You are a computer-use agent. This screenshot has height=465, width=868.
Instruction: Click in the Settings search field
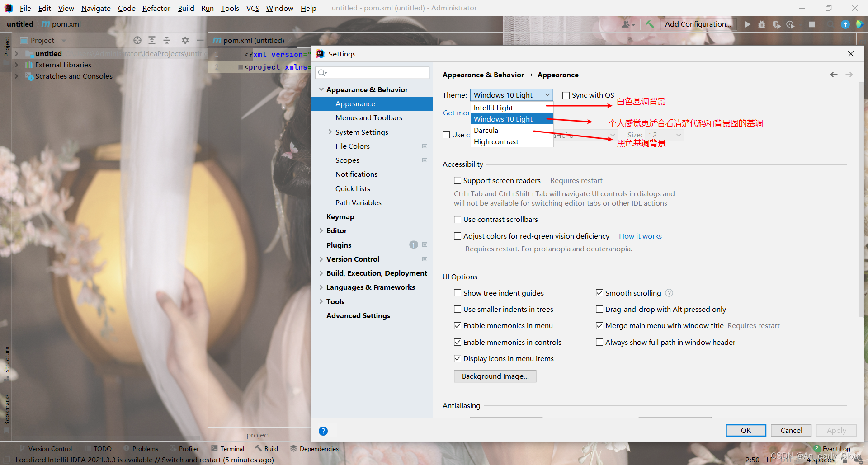point(373,73)
